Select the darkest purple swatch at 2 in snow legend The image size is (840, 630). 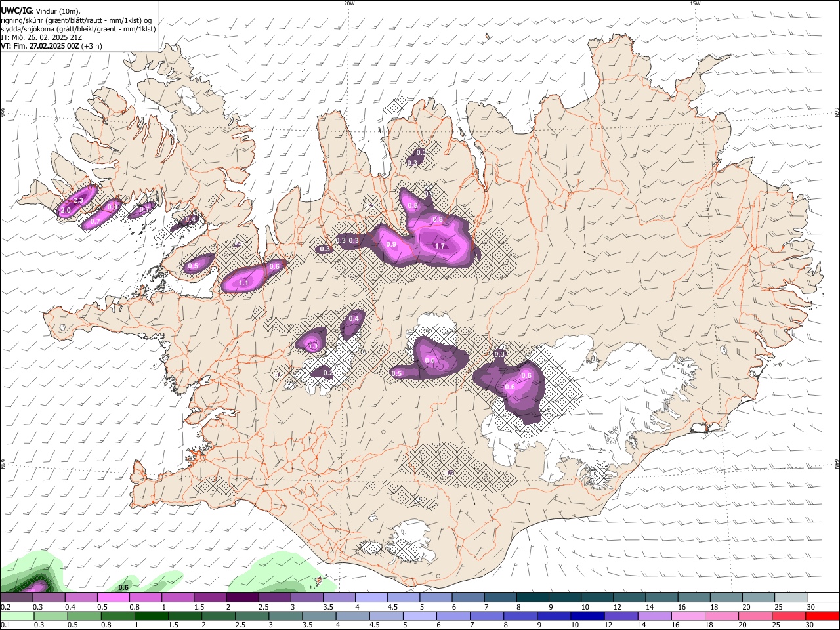click(242, 598)
